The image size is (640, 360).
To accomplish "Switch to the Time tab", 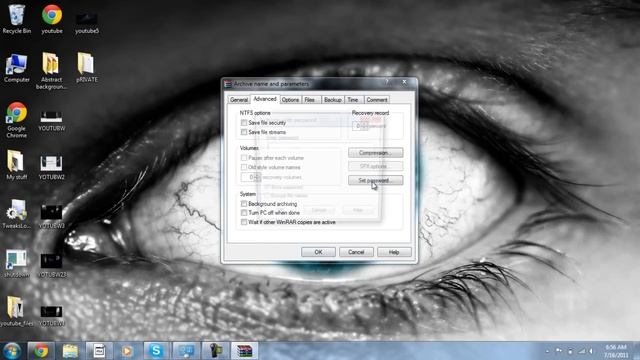I will point(353,100).
